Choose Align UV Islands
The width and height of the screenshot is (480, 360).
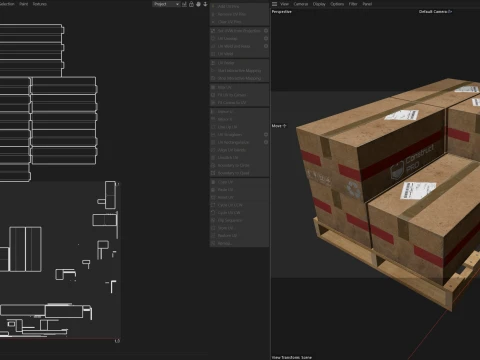239,150
